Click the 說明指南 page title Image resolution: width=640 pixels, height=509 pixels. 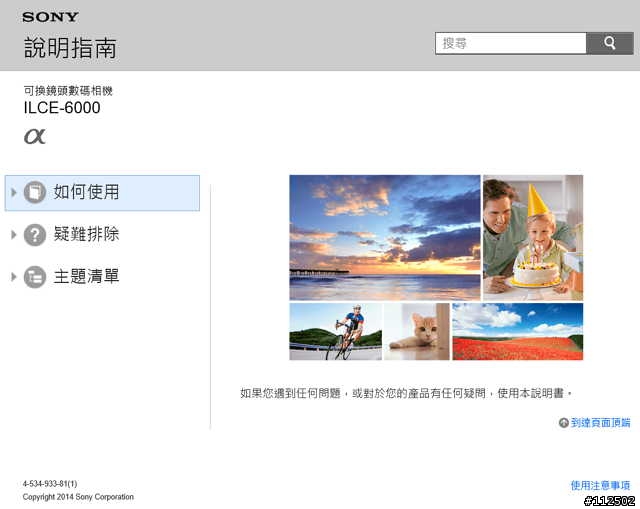click(x=70, y=48)
